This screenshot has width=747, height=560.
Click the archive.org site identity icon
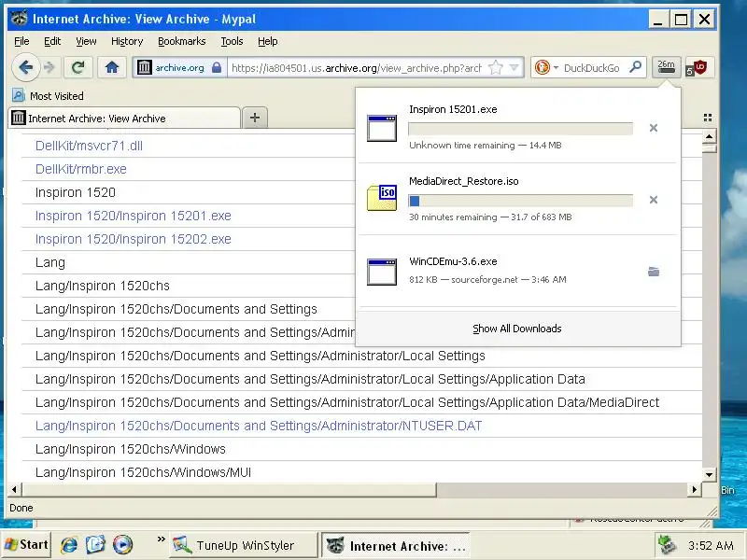(145, 67)
